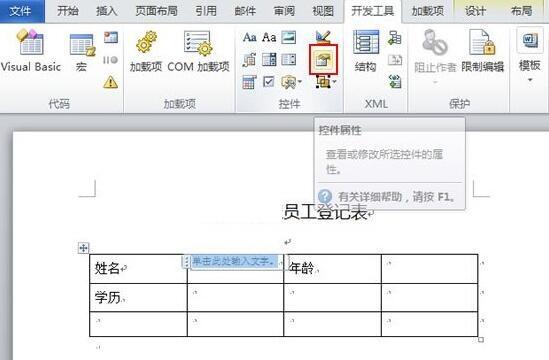Viewport: 549px width, 360px height.
Task: Switch to the 邮件 tab
Action: 245,11
